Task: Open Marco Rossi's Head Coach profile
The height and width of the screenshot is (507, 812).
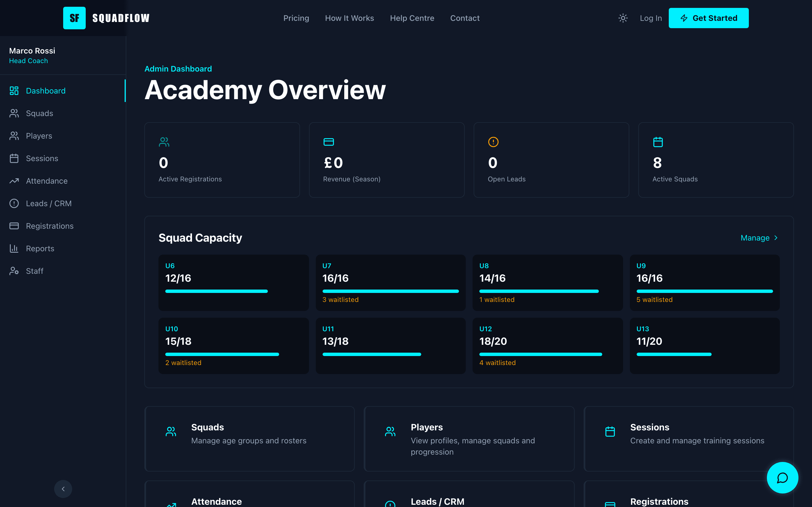Action: [x=32, y=55]
